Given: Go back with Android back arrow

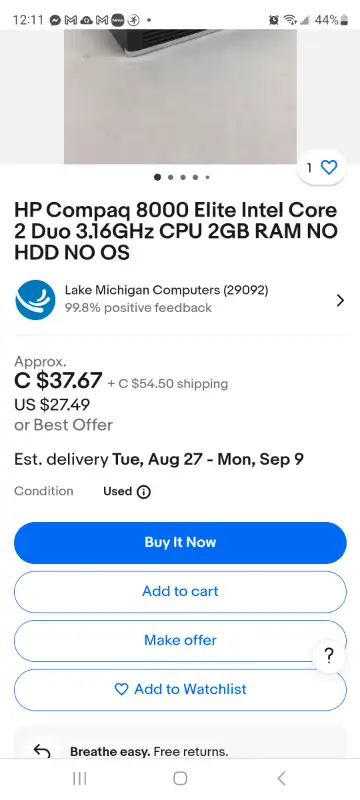Looking at the screenshot, I should (x=281, y=778).
